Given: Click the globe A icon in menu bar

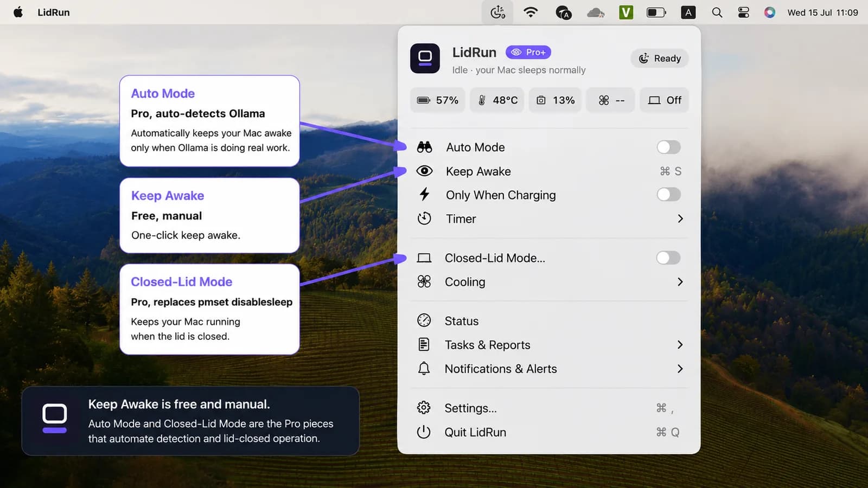Looking at the screenshot, I should point(564,12).
